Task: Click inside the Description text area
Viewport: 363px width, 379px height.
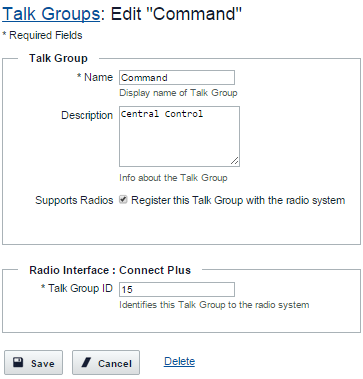Action: click(x=179, y=136)
